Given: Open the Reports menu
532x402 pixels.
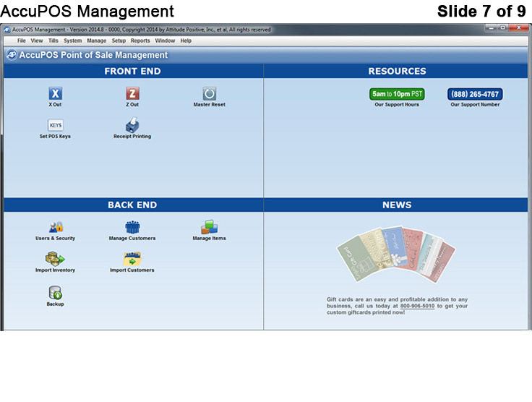Looking at the screenshot, I should (x=140, y=40).
